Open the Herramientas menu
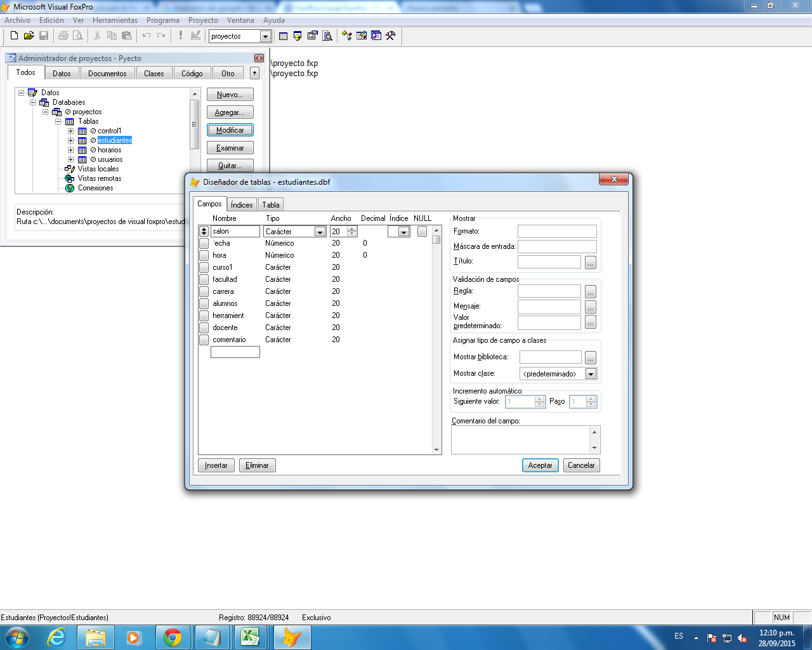Screen dimensions: 812x650 coord(115,20)
